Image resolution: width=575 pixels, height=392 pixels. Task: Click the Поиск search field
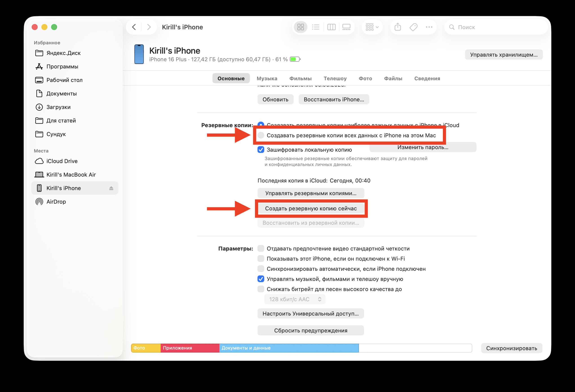496,27
